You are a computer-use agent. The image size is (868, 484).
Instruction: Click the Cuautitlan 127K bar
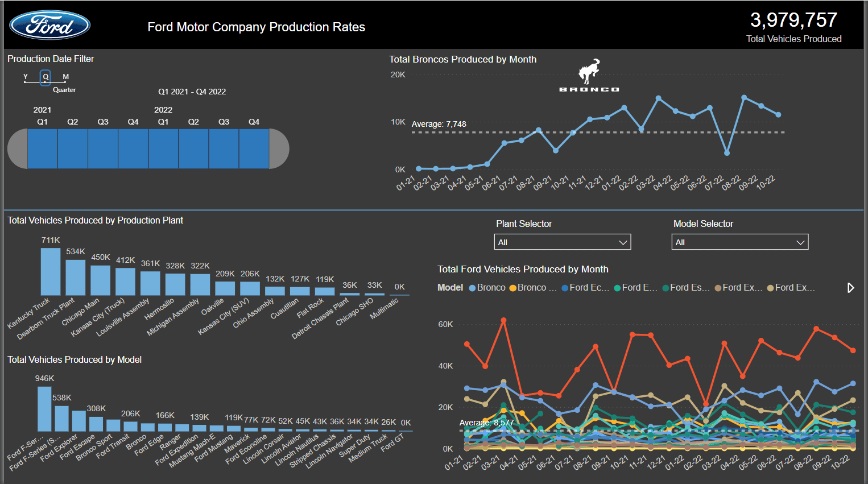[300, 291]
